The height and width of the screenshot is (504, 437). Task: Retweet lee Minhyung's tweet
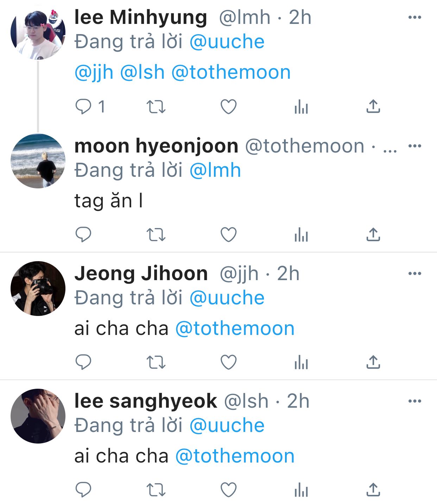(x=156, y=106)
